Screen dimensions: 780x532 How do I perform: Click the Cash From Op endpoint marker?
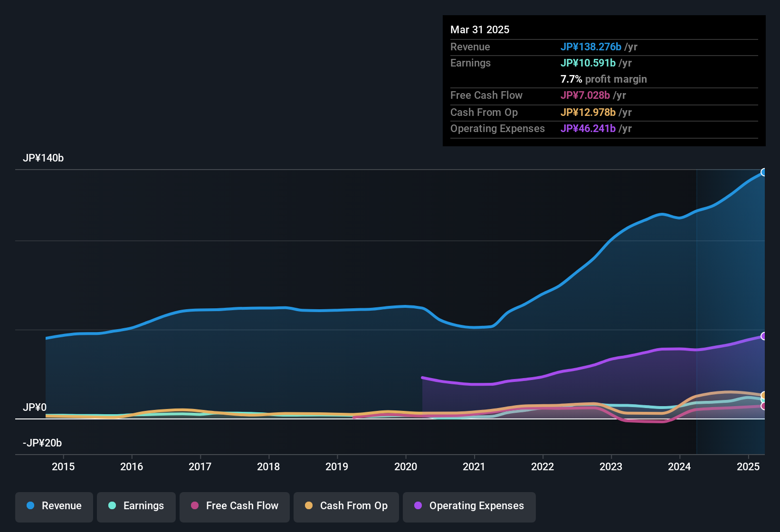763,395
